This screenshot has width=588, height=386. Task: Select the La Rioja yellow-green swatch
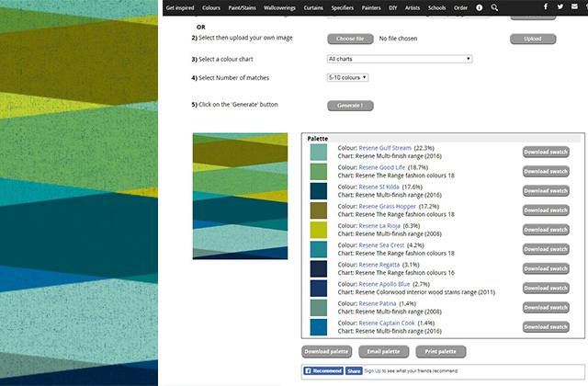(x=319, y=230)
